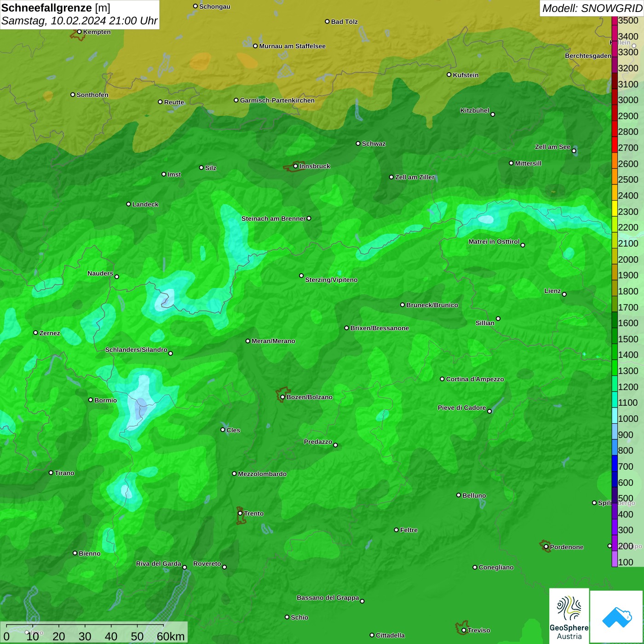Click the 2700 m red legend color

click(614, 144)
